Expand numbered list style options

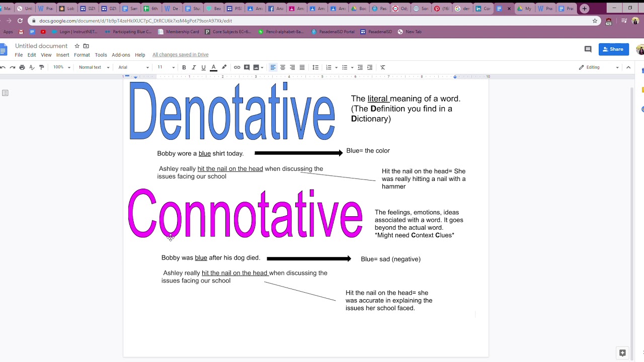336,67
